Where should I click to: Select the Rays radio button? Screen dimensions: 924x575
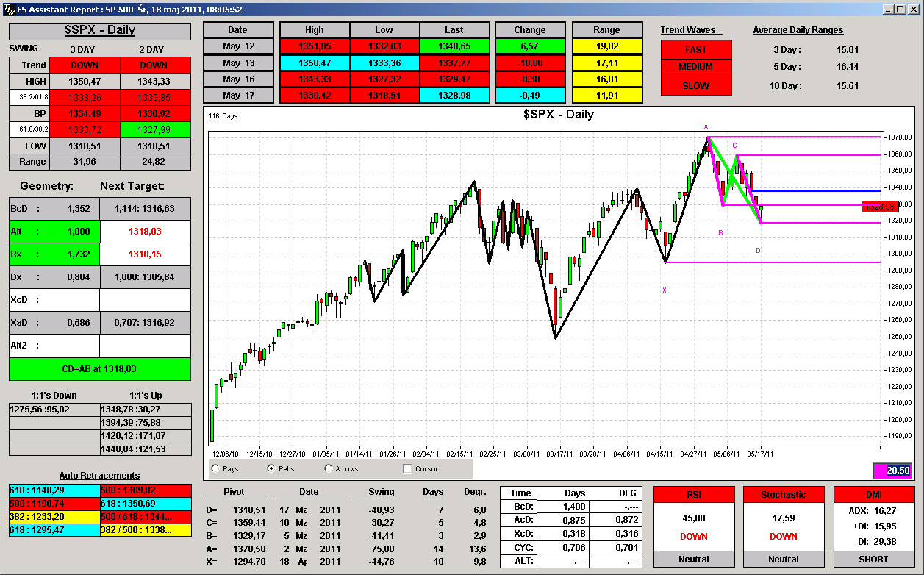pyautogui.click(x=215, y=468)
